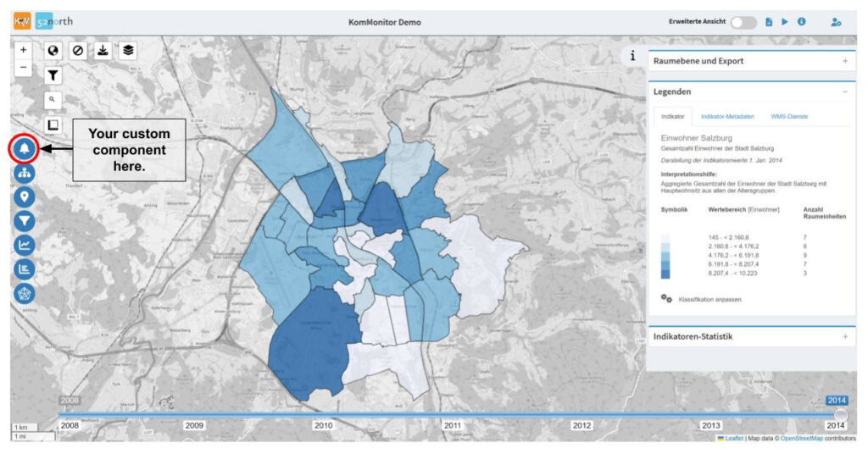Click Klassifikation anpassen
Screen dimensions: 868x454
(x=702, y=299)
